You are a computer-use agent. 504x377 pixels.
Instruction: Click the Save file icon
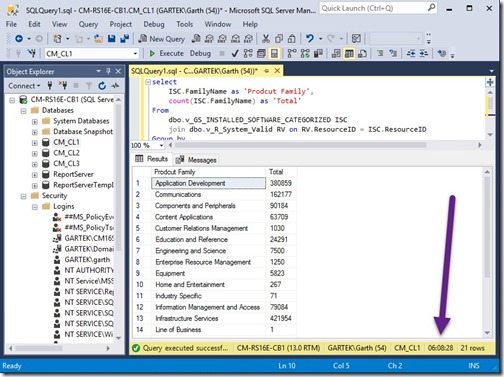tap(111, 39)
